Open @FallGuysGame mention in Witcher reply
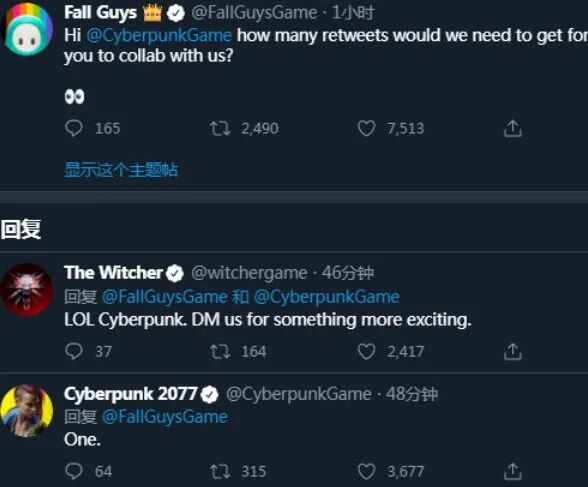This screenshot has height=487, width=588. [x=165, y=297]
